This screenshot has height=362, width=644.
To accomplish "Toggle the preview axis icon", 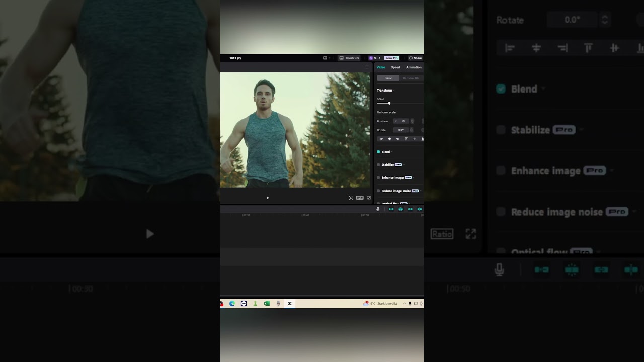I will point(420,209).
